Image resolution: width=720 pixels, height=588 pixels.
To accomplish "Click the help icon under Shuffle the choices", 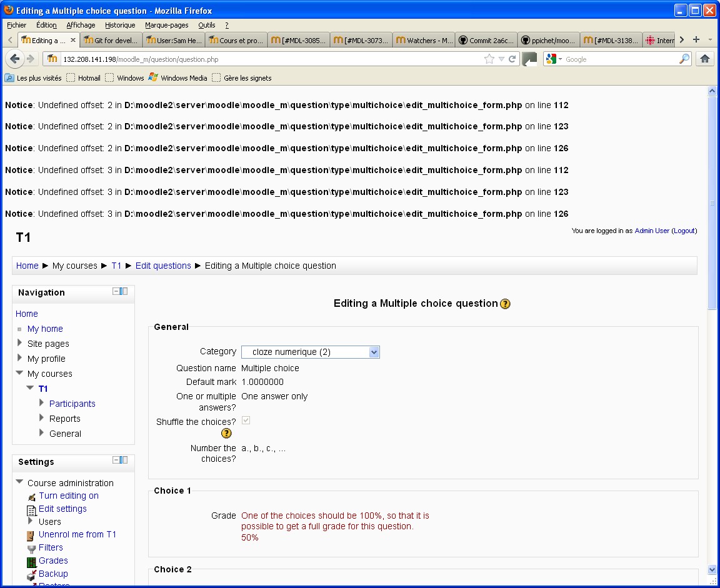I will point(226,433).
